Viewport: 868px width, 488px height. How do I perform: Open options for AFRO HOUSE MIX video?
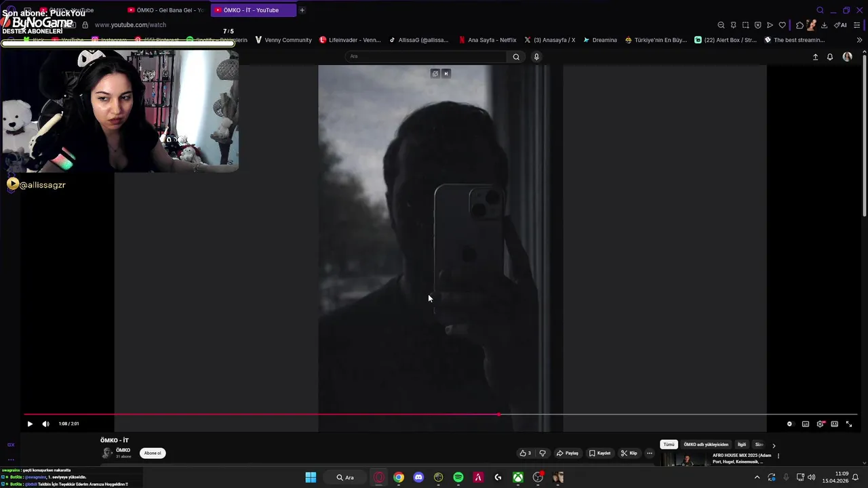[778, 456]
